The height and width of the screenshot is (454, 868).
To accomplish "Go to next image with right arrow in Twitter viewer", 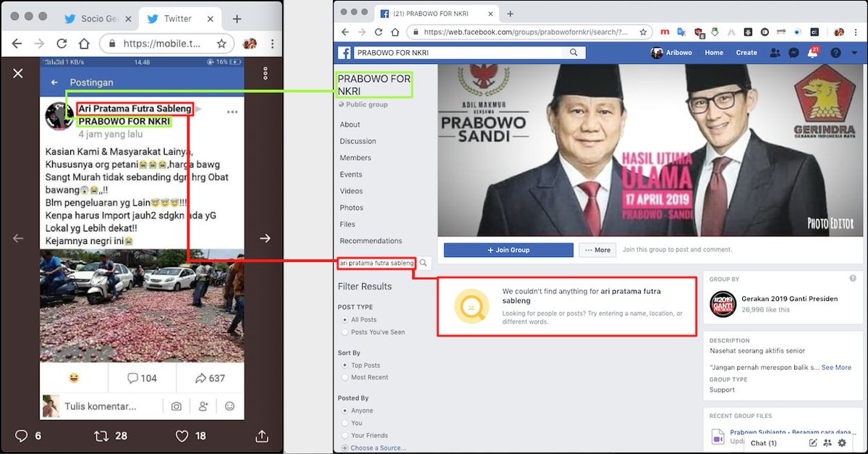I will click(x=265, y=238).
